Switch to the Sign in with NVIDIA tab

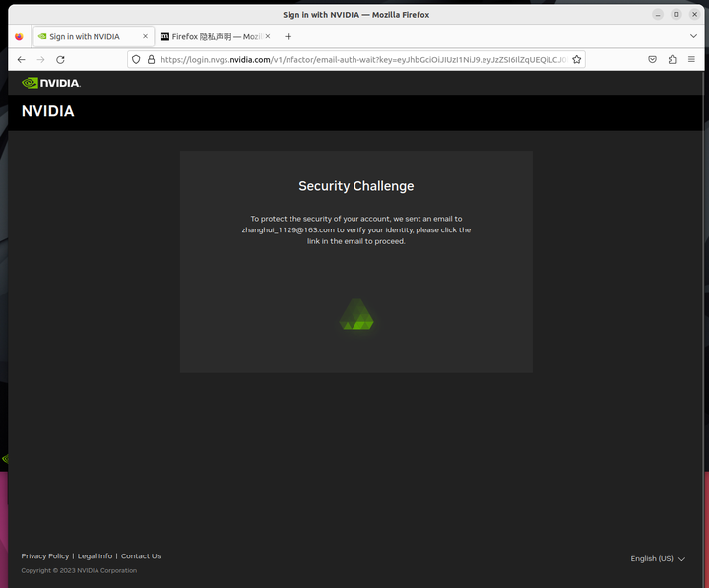[93, 36]
